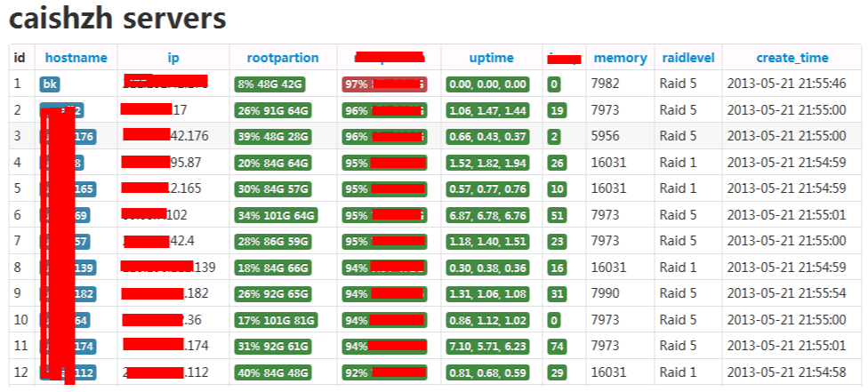The height and width of the screenshot is (392, 868).
Task: Click the rootpartion column header
Action: pyautogui.click(x=282, y=58)
